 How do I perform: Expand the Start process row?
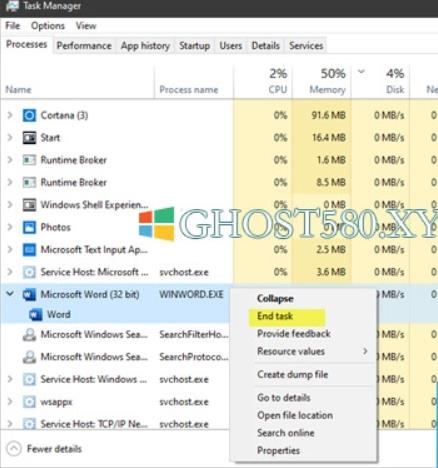tap(10, 138)
